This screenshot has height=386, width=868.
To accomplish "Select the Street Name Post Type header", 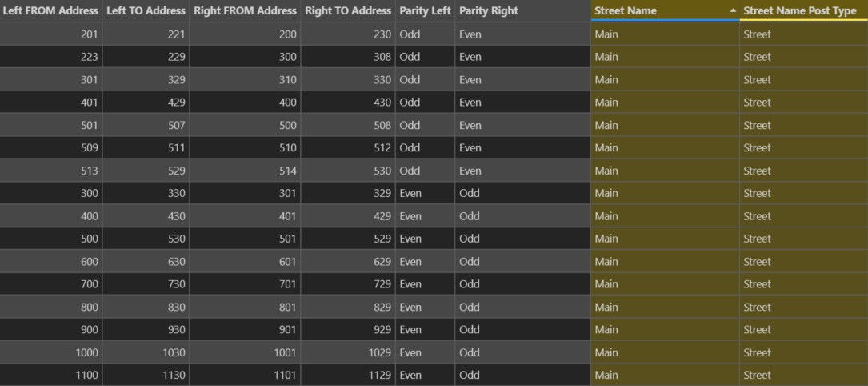I will (x=804, y=10).
